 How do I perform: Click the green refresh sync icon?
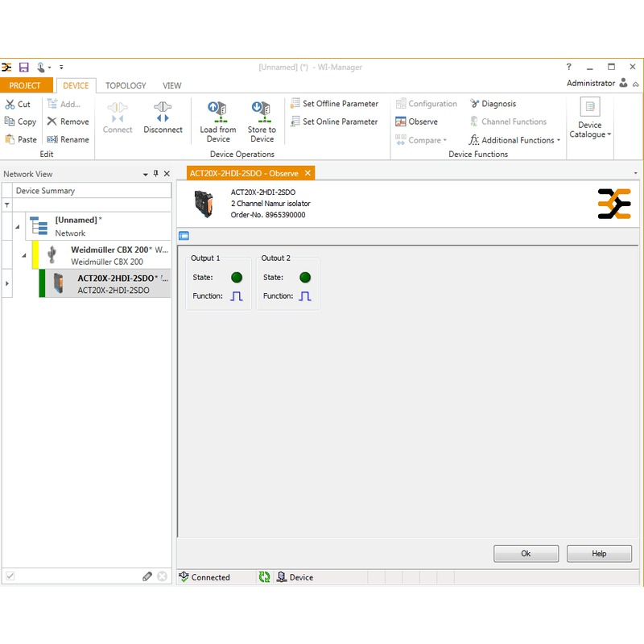pos(265,577)
